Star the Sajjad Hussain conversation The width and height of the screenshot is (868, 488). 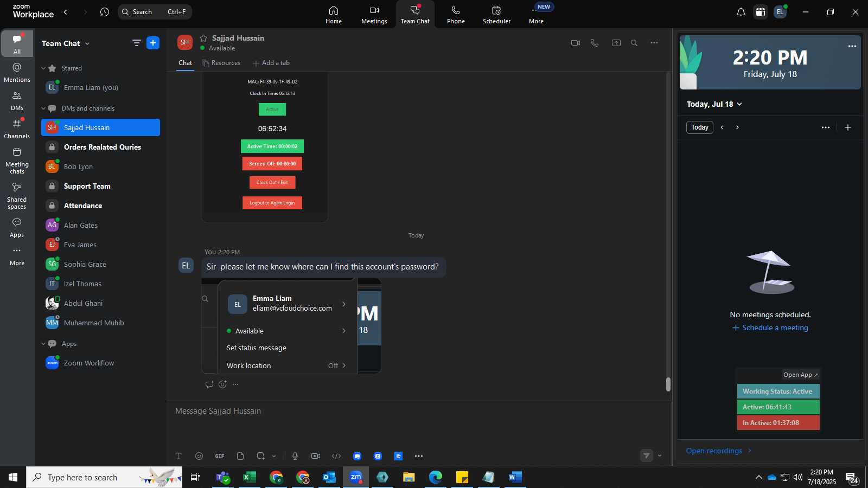click(x=203, y=38)
